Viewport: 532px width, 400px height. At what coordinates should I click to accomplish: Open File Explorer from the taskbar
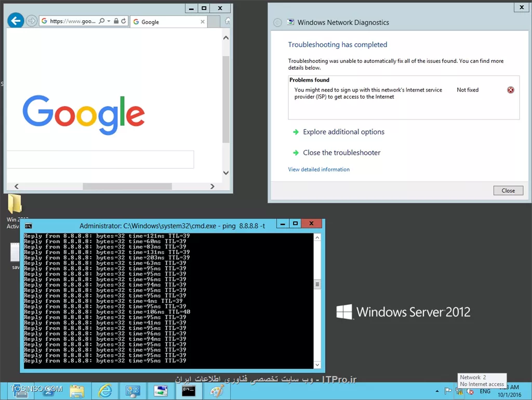point(77,391)
